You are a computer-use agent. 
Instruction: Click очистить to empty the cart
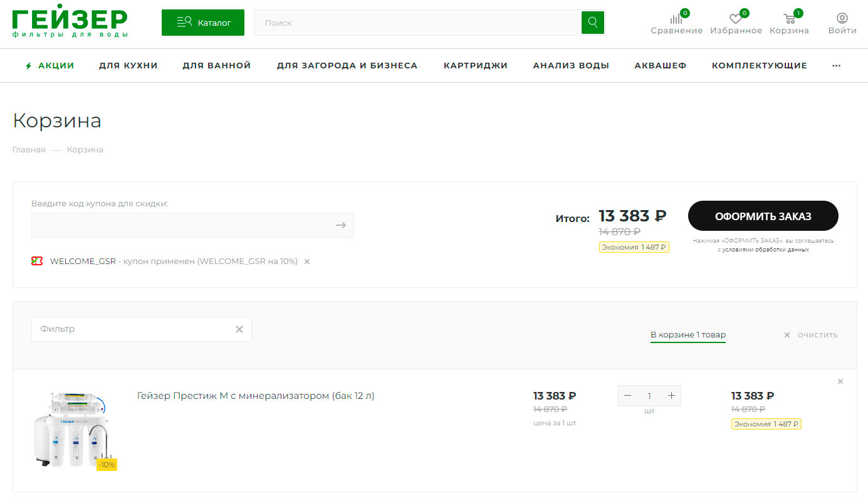click(811, 335)
